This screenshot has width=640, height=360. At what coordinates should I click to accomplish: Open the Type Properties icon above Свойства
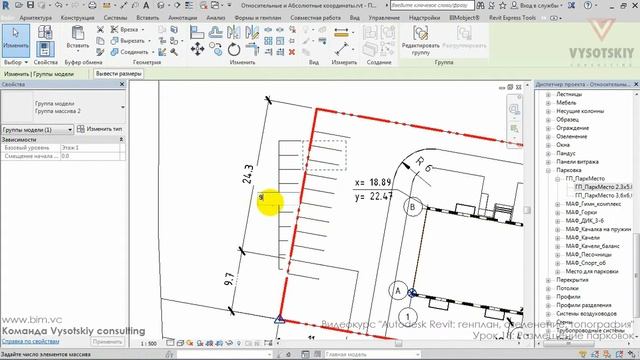45,32
